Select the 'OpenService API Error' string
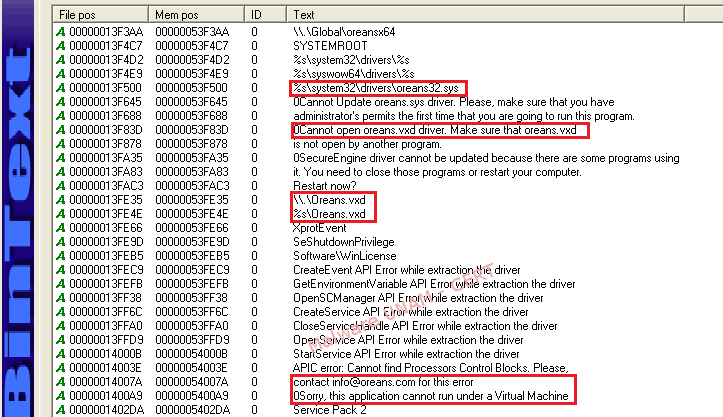 (408, 340)
